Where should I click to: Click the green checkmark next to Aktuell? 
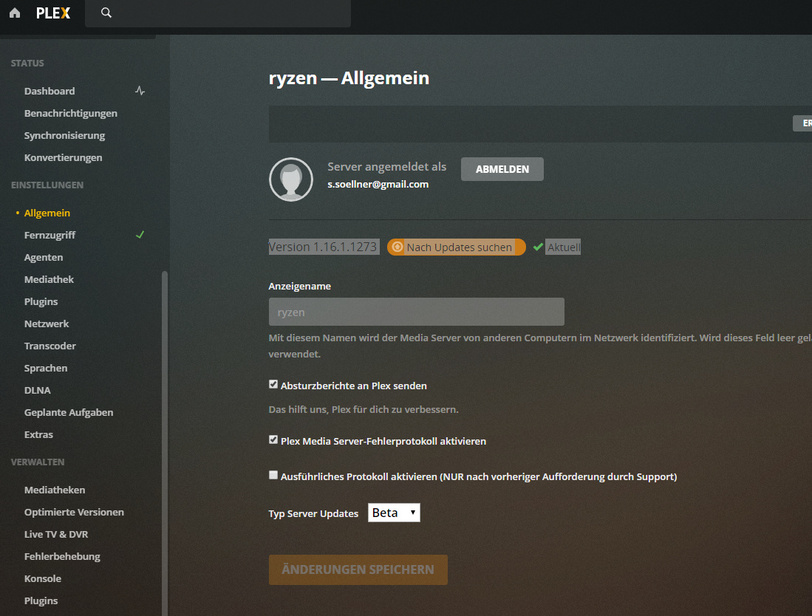click(x=538, y=247)
